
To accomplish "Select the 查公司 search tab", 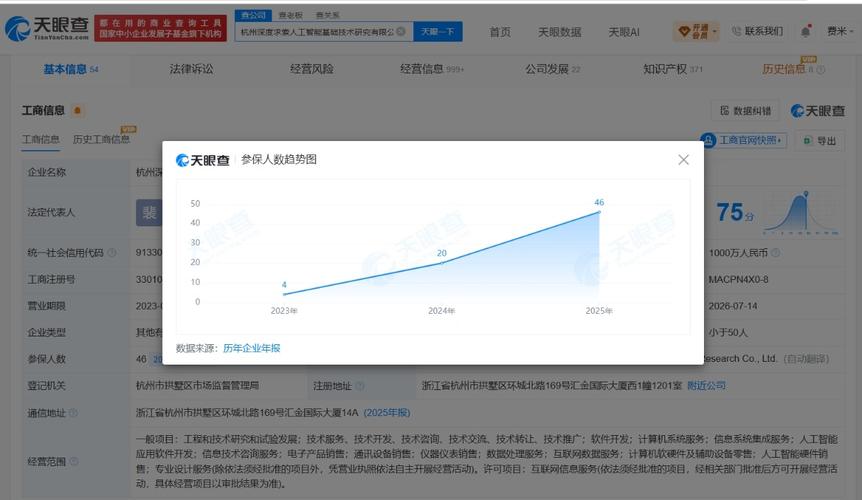I will 253,15.
